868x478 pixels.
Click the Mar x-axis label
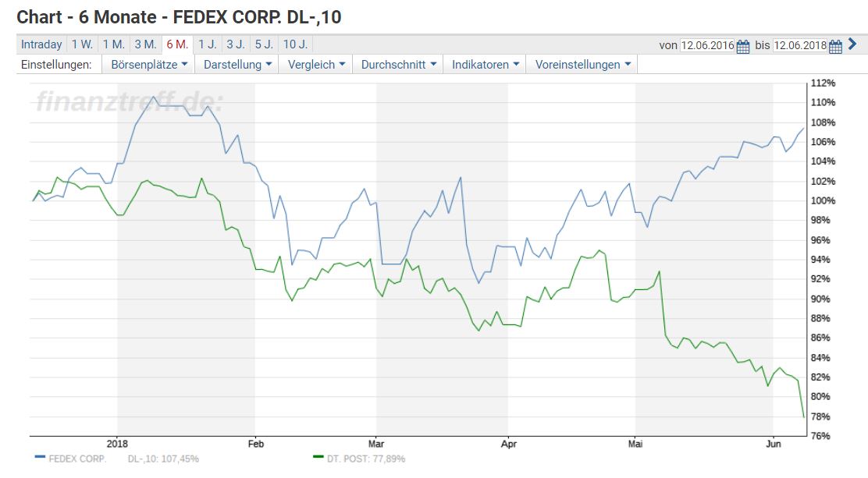click(x=376, y=444)
